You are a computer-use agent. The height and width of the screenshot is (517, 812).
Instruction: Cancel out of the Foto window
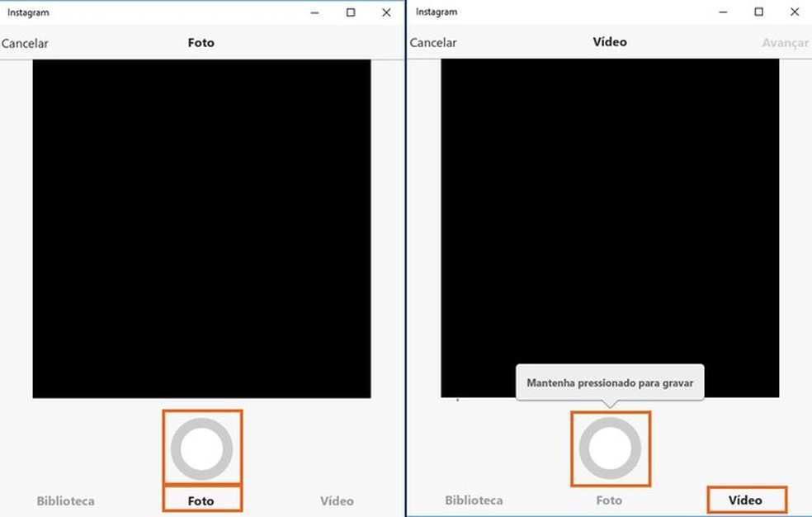25,44
